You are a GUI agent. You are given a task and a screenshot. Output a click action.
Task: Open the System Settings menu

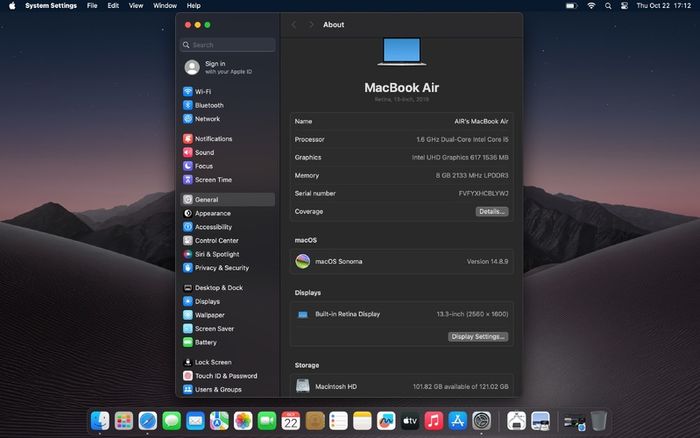[51, 6]
